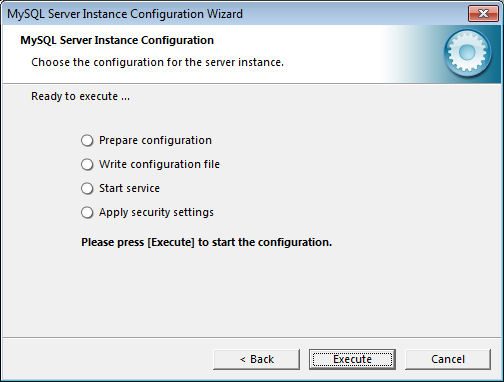Viewport: 504px width, 382px height.
Task: Click the 'Ready to execute ...' status text
Action: click(80, 96)
